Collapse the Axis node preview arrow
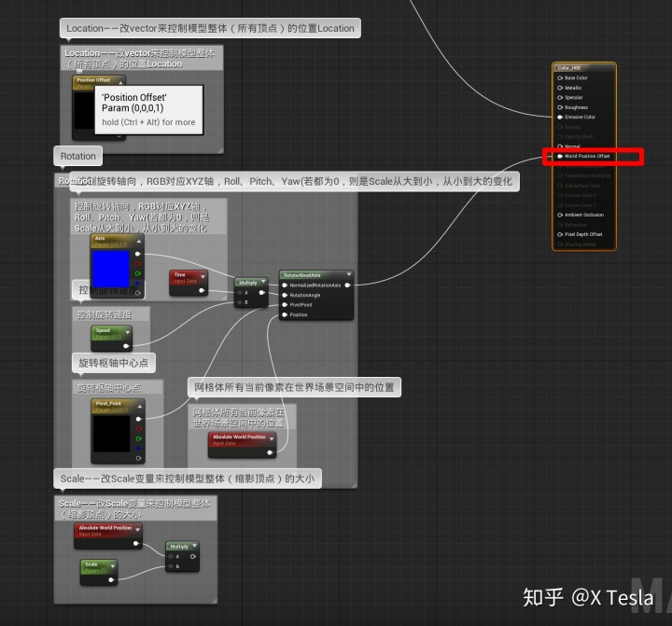This screenshot has height=626, width=672. (x=138, y=242)
